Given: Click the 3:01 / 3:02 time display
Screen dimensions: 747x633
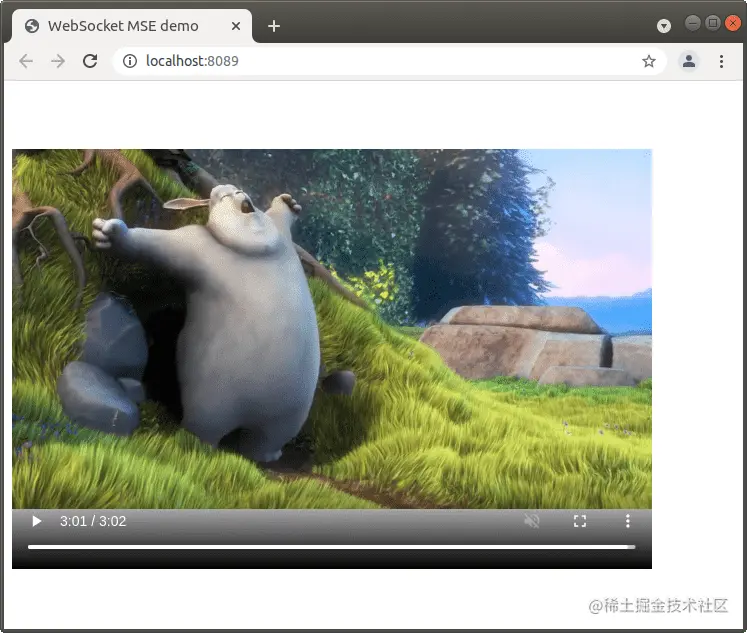Looking at the screenshot, I should pyautogui.click(x=93, y=521).
